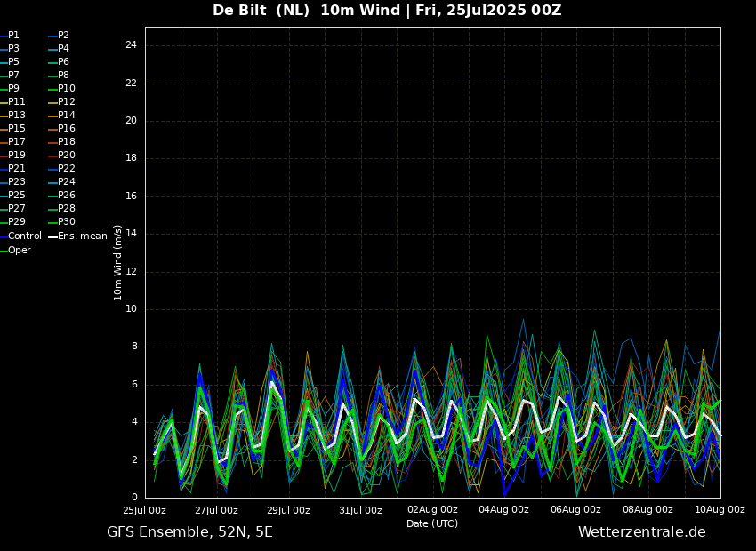
Task: Select the P10 legend entry
Action: pos(67,89)
